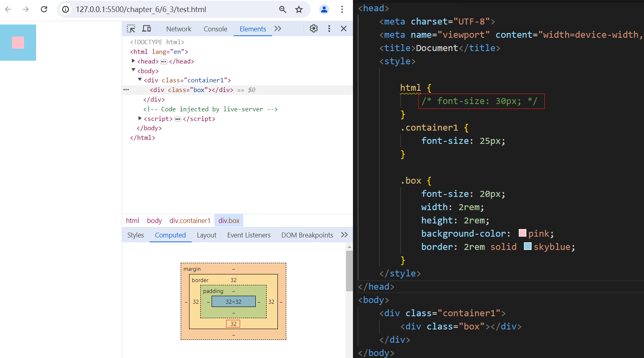This screenshot has height=358, width=644.
Task: Toggle the device toolbar emulation
Action: pos(147,29)
